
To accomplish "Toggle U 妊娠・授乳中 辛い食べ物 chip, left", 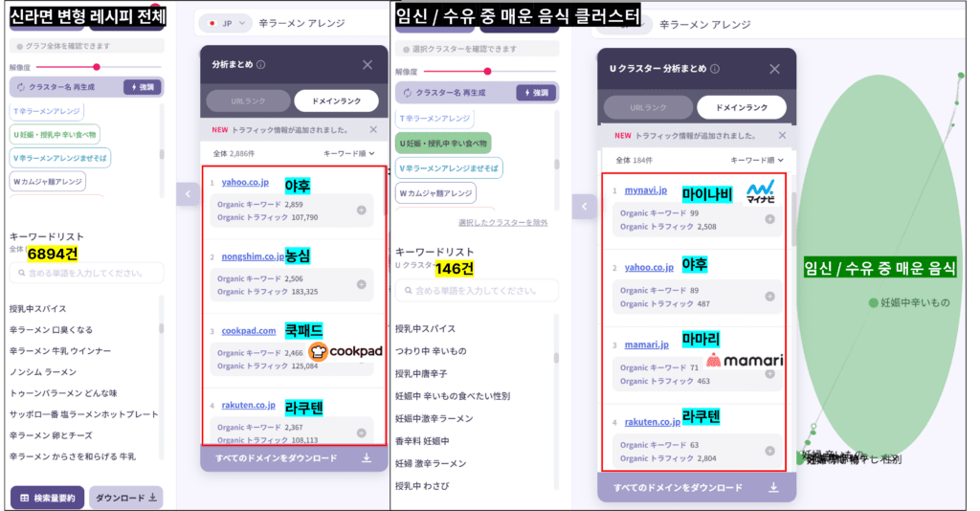I will pyautogui.click(x=55, y=134).
